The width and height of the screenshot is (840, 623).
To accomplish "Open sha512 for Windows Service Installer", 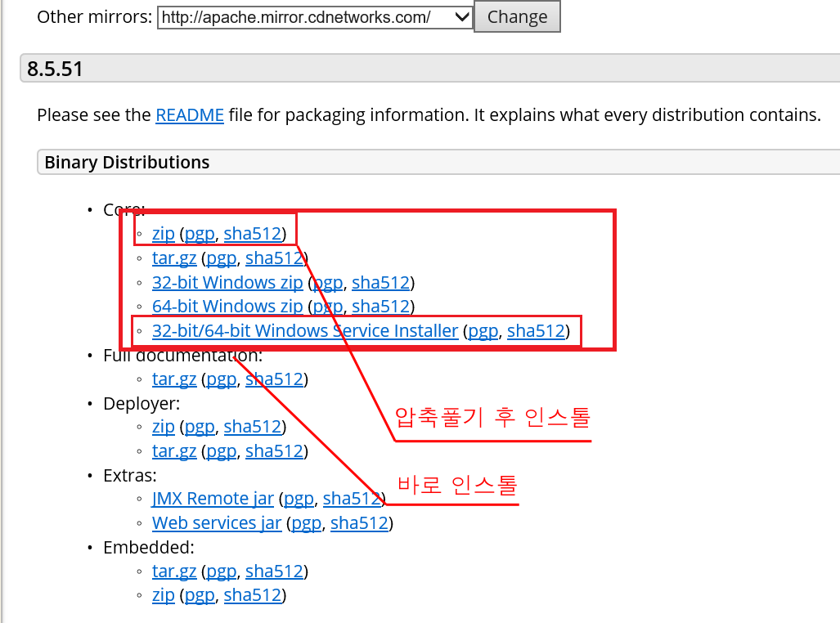I will pyautogui.click(x=536, y=331).
